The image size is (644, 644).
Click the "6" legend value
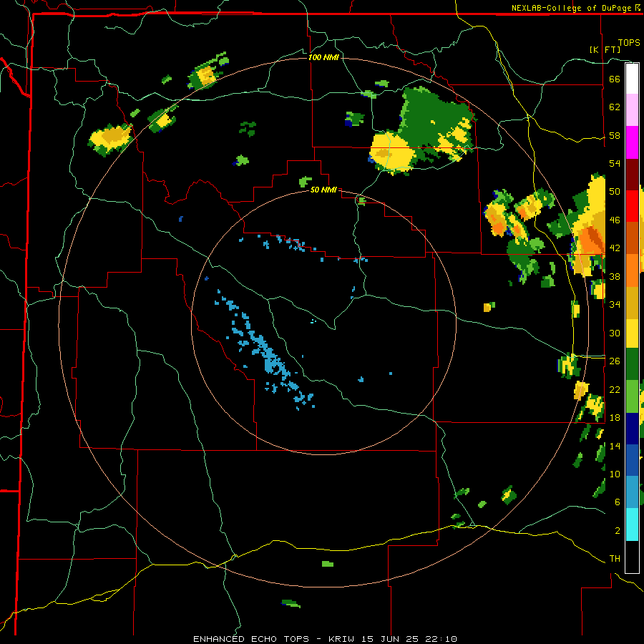618,502
